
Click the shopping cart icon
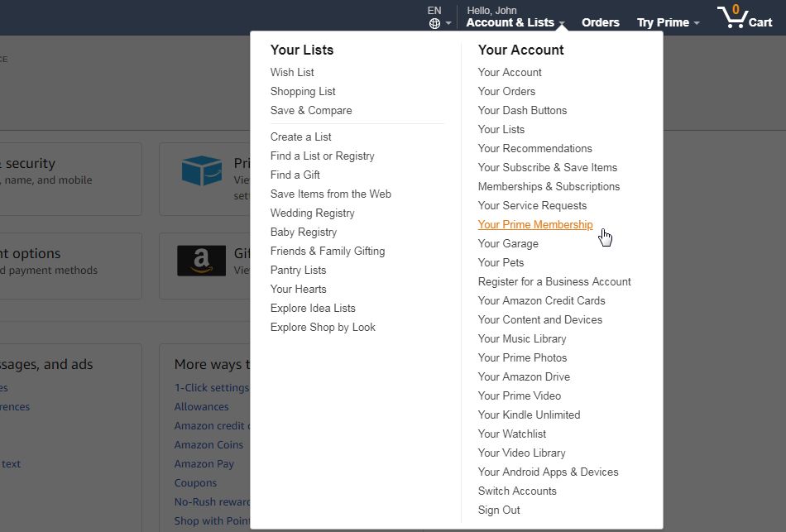pos(731,18)
